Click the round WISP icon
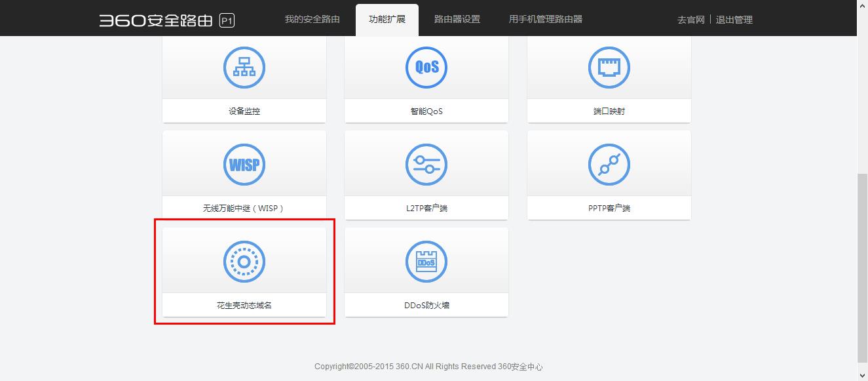The width and height of the screenshot is (868, 381). point(244,164)
